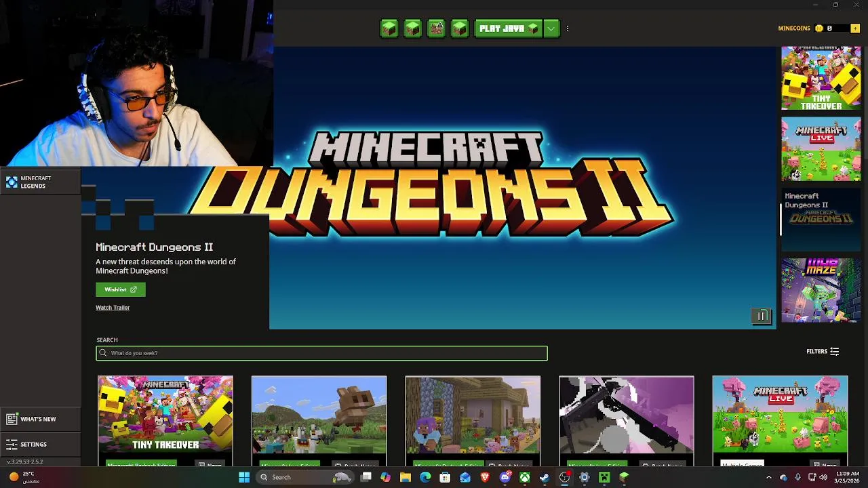
Task: Open the gear-shaped app on the taskbar
Action: 585,477
